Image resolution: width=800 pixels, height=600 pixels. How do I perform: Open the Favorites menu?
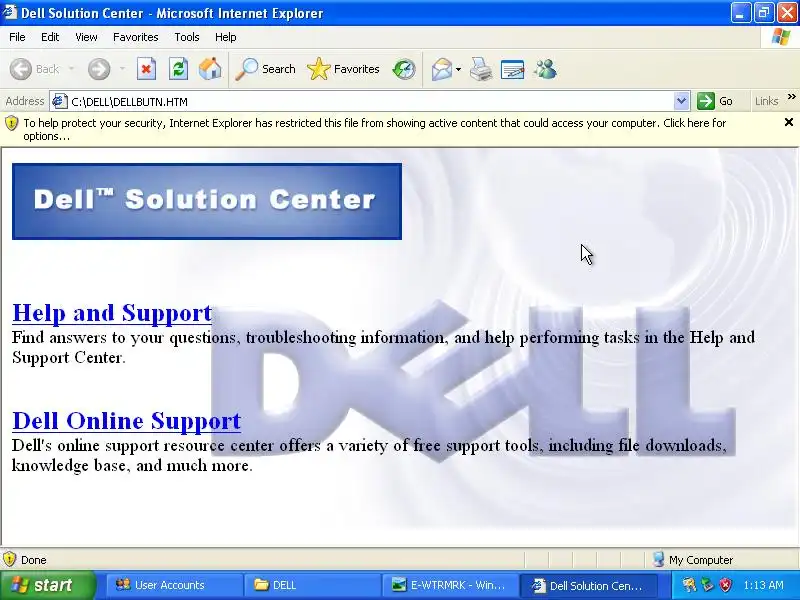[136, 37]
